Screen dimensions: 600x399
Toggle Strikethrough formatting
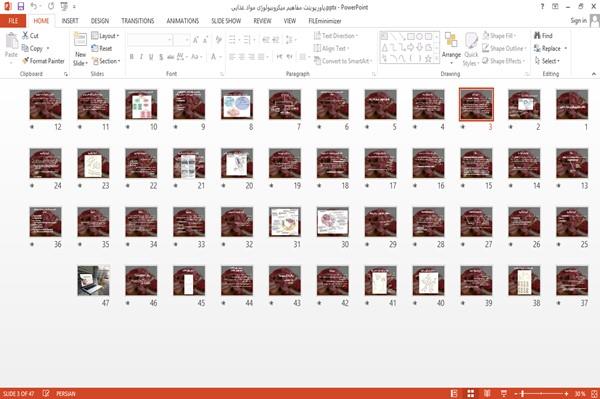(x=171, y=57)
